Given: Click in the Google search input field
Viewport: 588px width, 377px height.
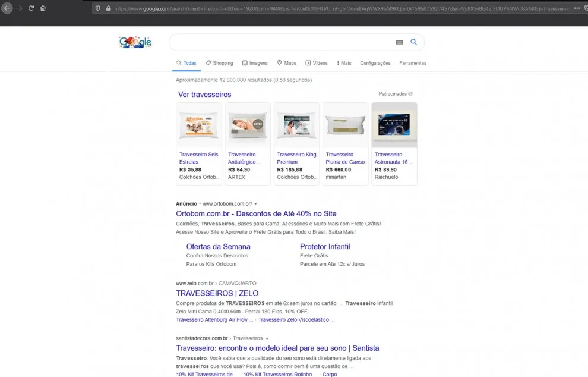Looking at the screenshot, I should 282,42.
